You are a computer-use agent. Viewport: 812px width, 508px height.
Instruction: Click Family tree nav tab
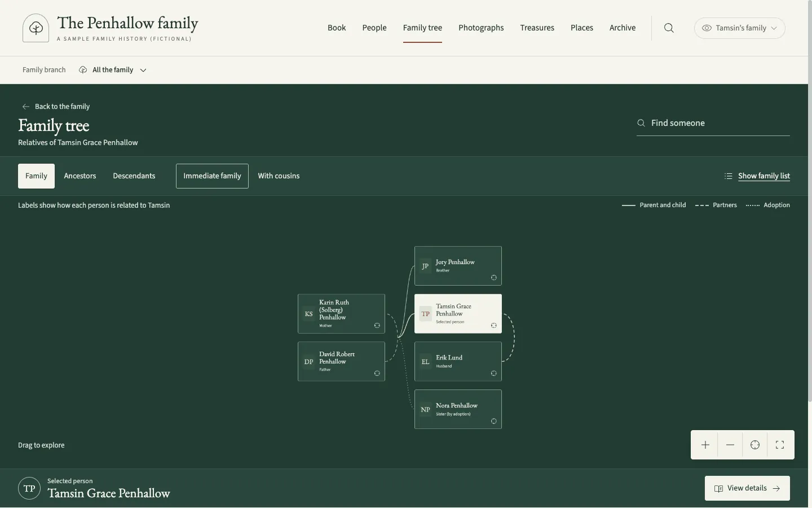coord(422,28)
